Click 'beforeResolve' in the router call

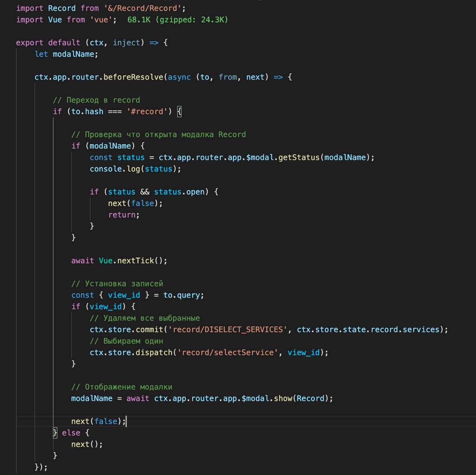pyautogui.click(x=133, y=77)
